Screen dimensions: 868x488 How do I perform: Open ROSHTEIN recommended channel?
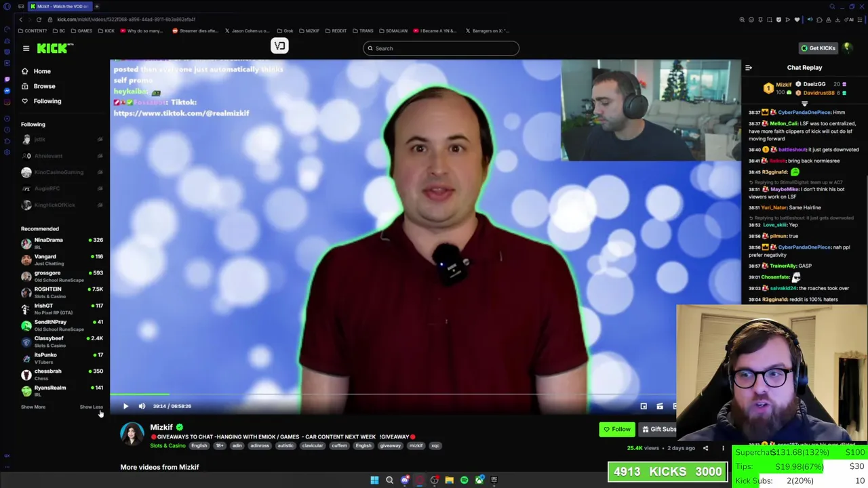click(62, 292)
